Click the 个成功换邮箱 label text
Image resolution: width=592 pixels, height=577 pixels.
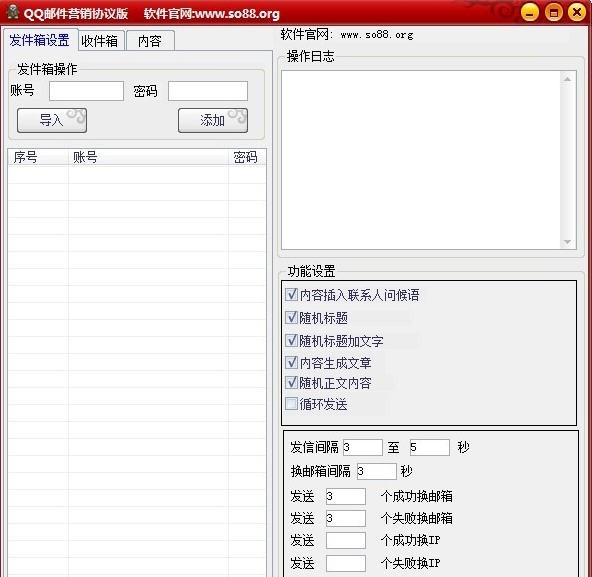pos(417,496)
